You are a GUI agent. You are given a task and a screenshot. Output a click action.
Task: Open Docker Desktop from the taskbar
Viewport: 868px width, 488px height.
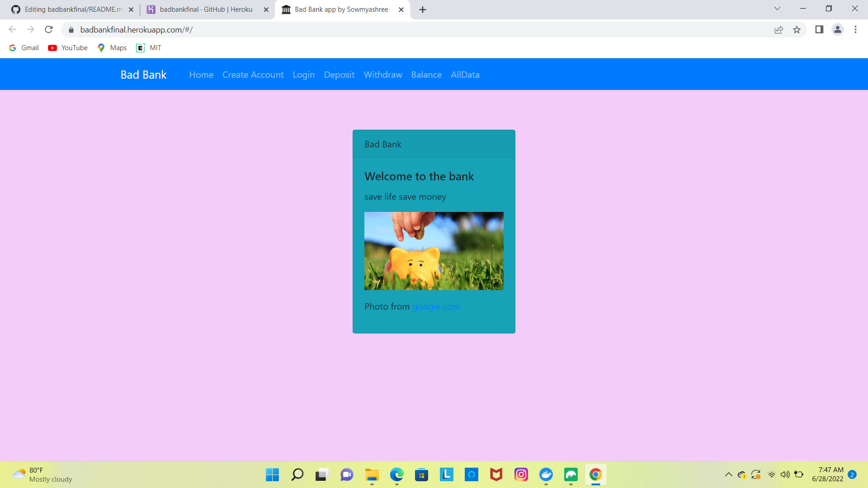546,474
